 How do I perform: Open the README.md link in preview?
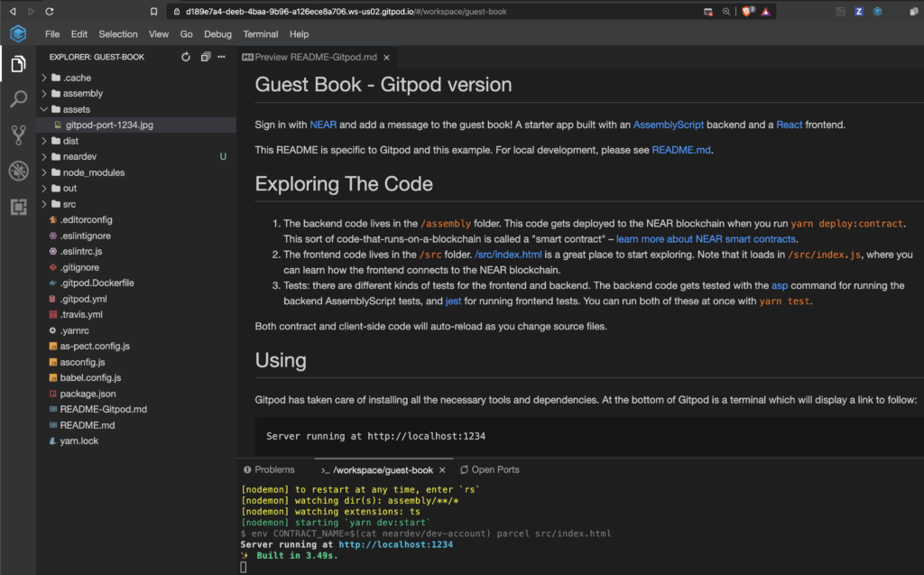pyautogui.click(x=681, y=151)
